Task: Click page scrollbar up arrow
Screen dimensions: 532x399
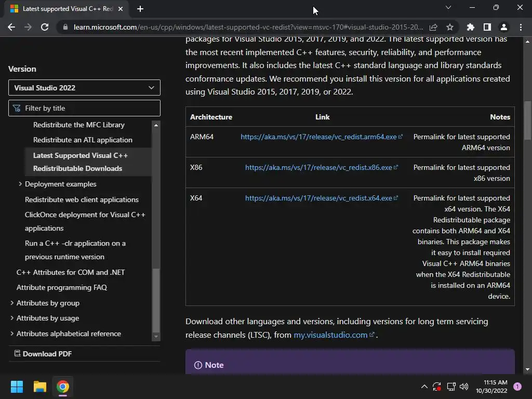Action: pyautogui.click(x=527, y=42)
